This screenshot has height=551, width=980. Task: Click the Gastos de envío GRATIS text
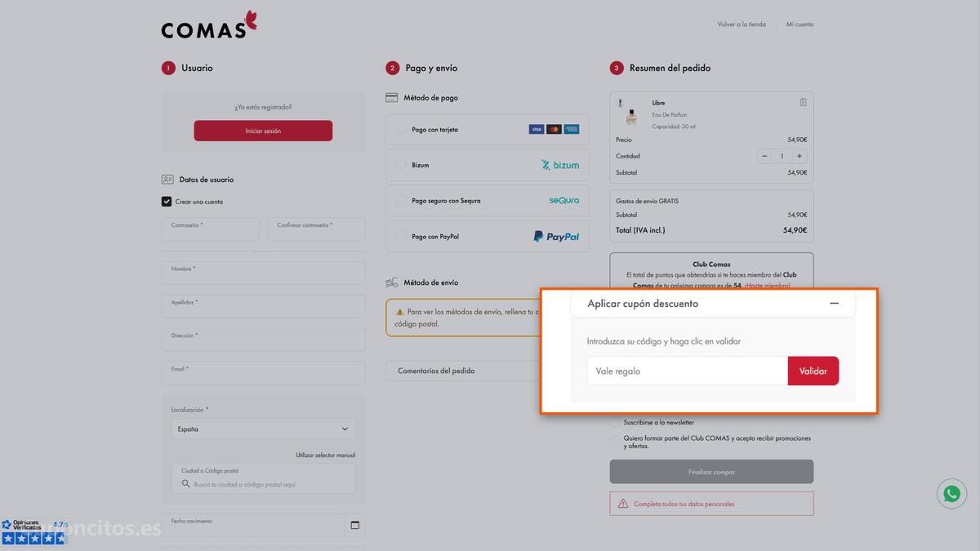coord(647,201)
